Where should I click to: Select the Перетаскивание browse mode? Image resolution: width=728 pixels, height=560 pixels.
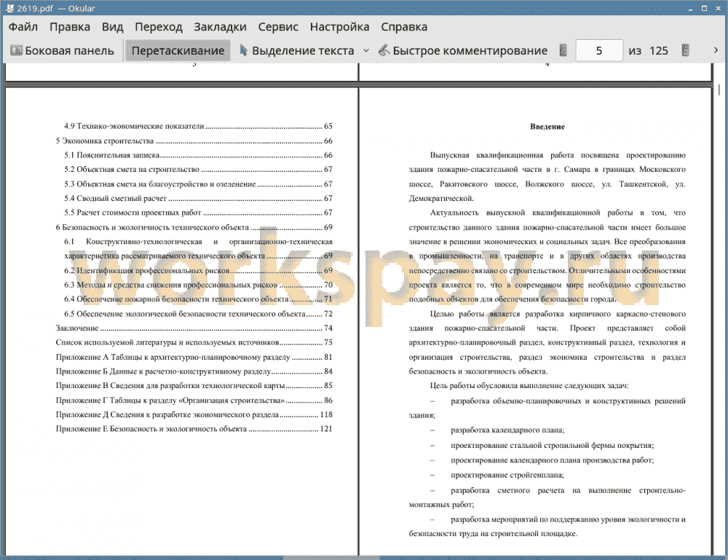(178, 51)
